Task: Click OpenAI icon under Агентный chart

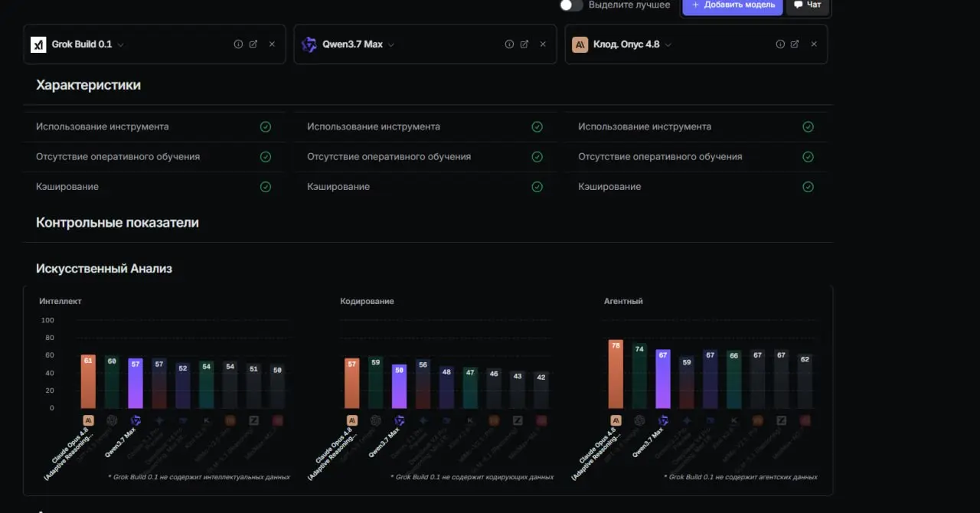Action: click(639, 420)
